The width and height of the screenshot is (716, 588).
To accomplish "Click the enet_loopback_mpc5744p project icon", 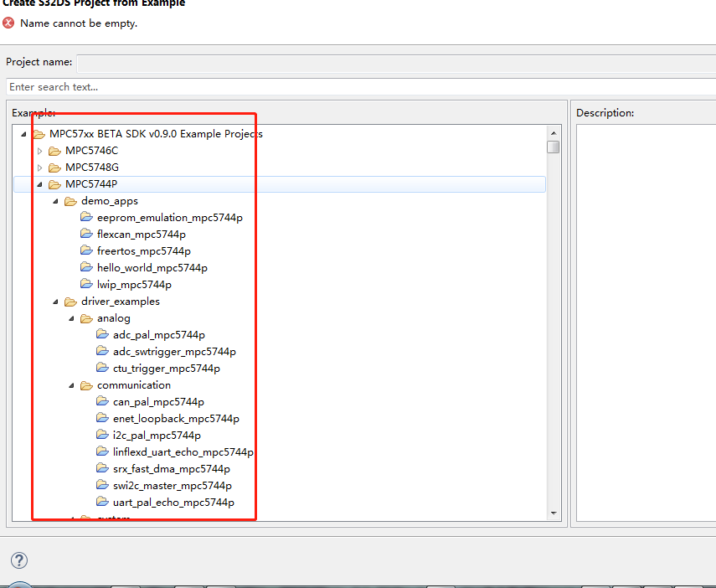I will 103,418.
